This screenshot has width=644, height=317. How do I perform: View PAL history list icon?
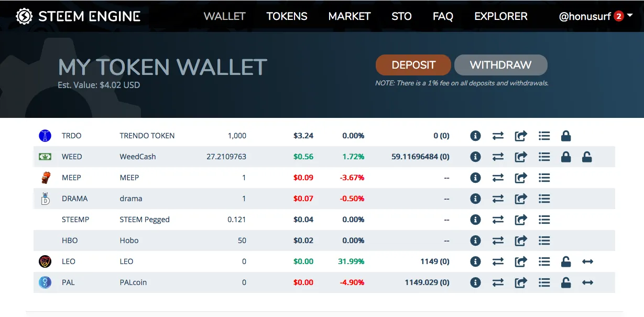pos(544,282)
